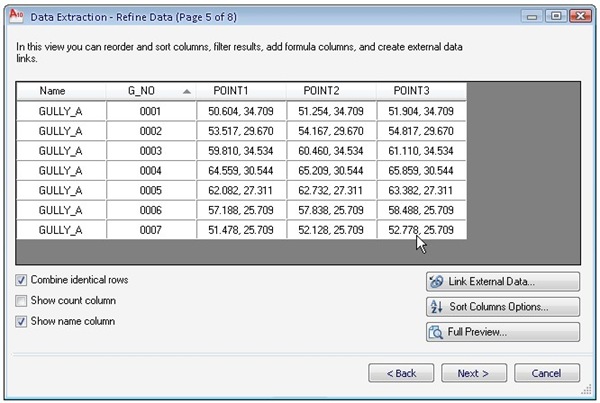Select POINT2 value 51.254, 34.709
This screenshot has width=600, height=403.
(331, 111)
